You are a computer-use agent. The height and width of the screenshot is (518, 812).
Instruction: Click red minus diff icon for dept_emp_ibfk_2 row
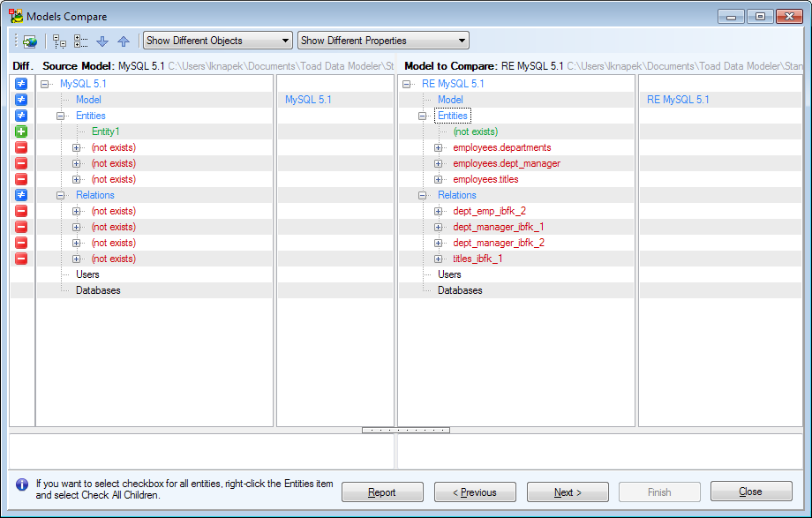[21, 211]
